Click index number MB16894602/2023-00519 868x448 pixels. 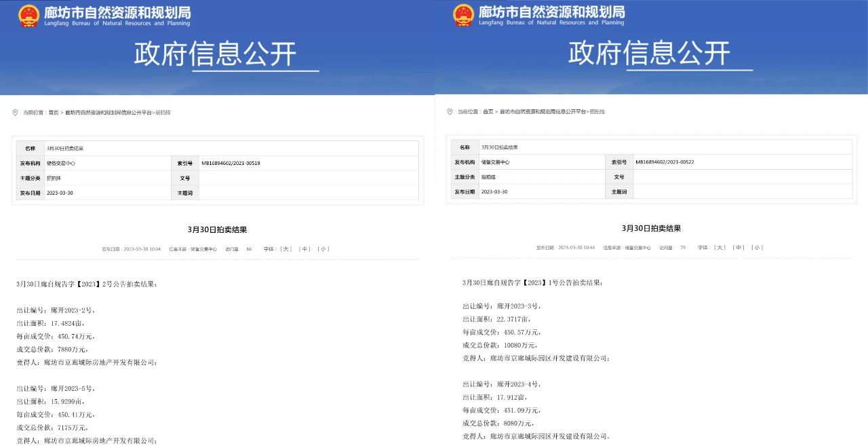231,163
